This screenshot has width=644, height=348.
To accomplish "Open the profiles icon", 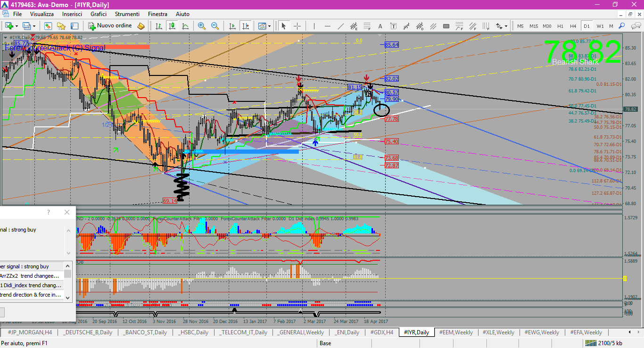I will (x=26, y=26).
